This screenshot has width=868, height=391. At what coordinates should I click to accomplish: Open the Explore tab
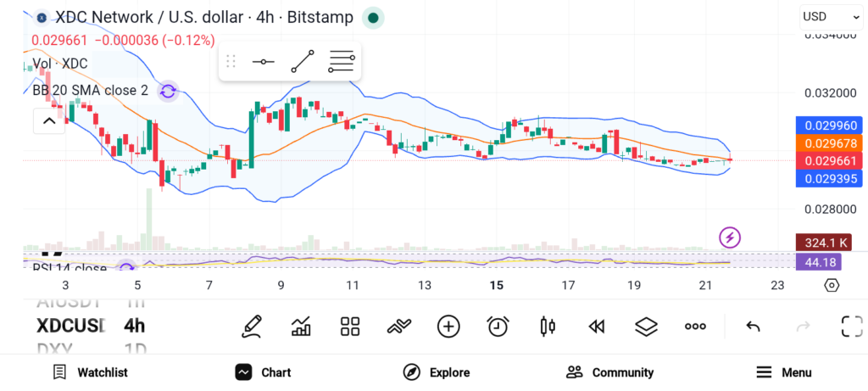[x=437, y=372]
